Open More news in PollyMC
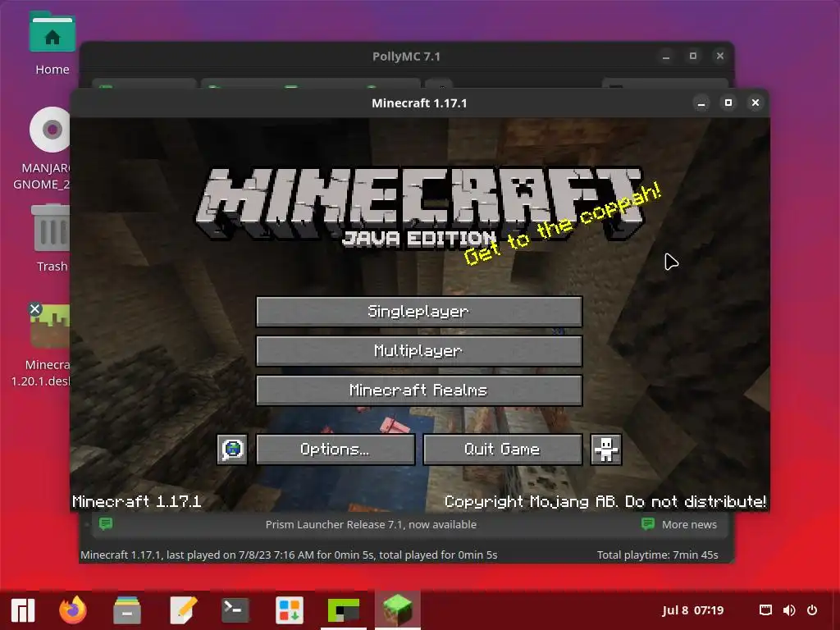Screen dimensions: 840x630 (679, 524)
